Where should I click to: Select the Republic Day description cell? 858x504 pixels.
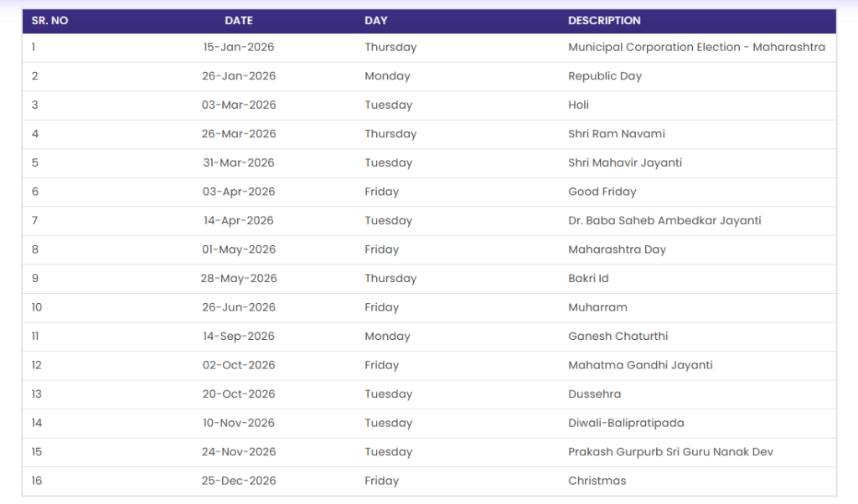[x=605, y=76]
